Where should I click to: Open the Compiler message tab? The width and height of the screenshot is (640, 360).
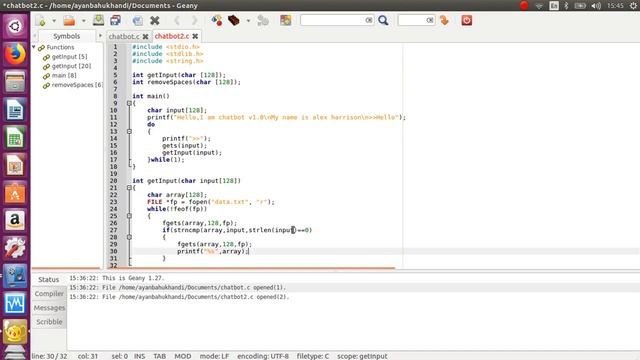(x=49, y=294)
